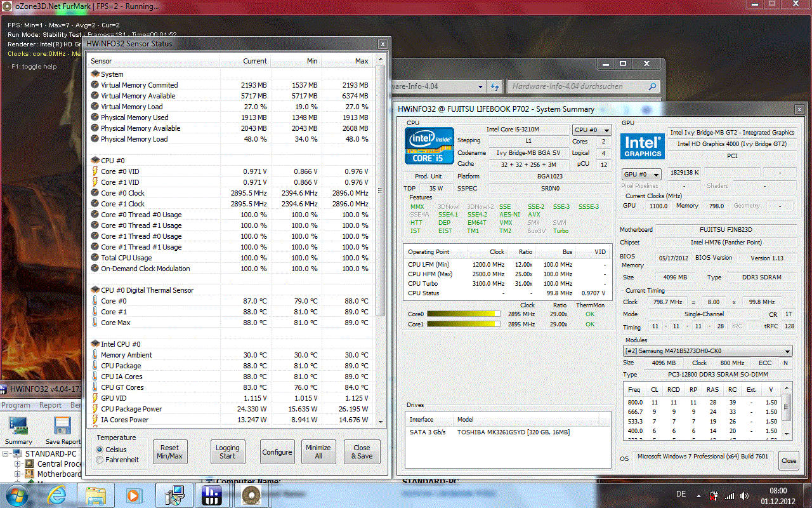
Task: Click the Save Report floppy disk icon
Action: tap(62, 427)
